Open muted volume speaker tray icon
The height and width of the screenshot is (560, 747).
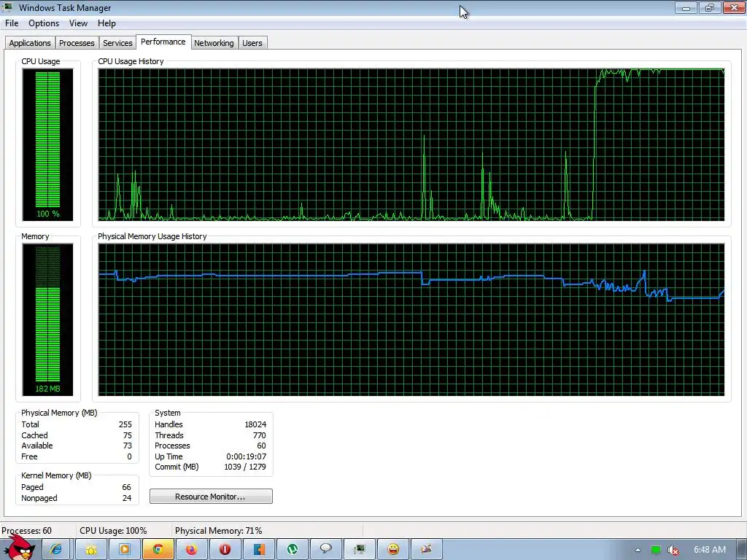point(673,550)
